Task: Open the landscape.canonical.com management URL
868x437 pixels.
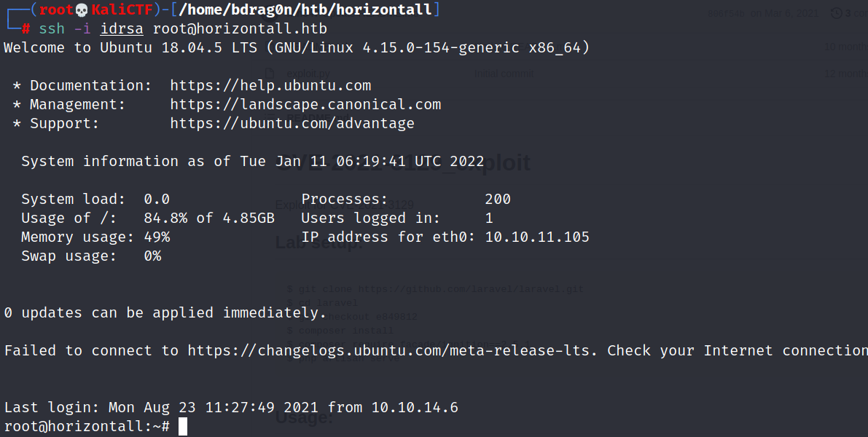Action: click(305, 104)
